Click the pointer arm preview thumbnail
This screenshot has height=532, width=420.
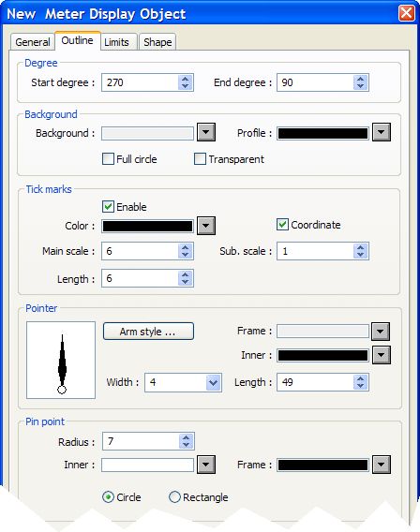[61, 360]
